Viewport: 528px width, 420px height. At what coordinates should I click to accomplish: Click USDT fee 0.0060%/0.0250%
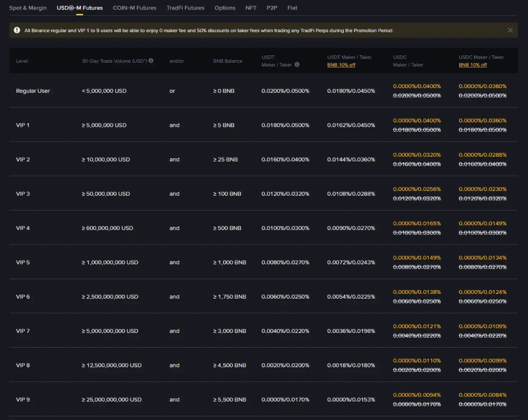click(285, 297)
